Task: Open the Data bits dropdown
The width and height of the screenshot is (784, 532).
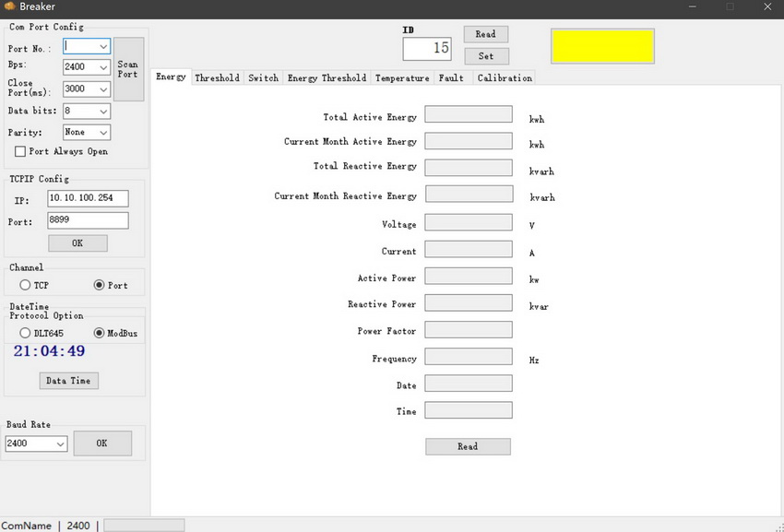Action: tap(102, 111)
